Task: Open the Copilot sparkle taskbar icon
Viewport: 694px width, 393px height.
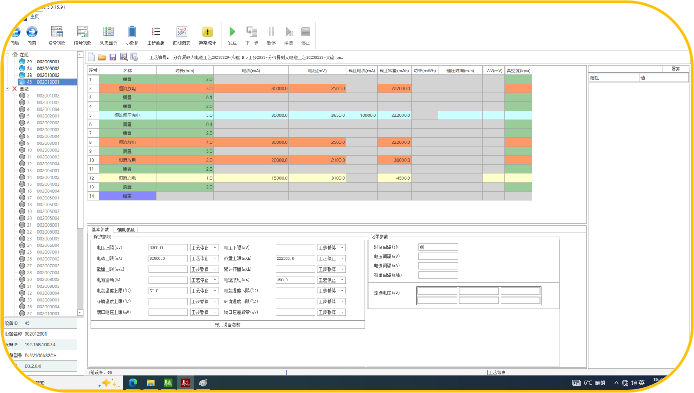Action: tap(108, 383)
